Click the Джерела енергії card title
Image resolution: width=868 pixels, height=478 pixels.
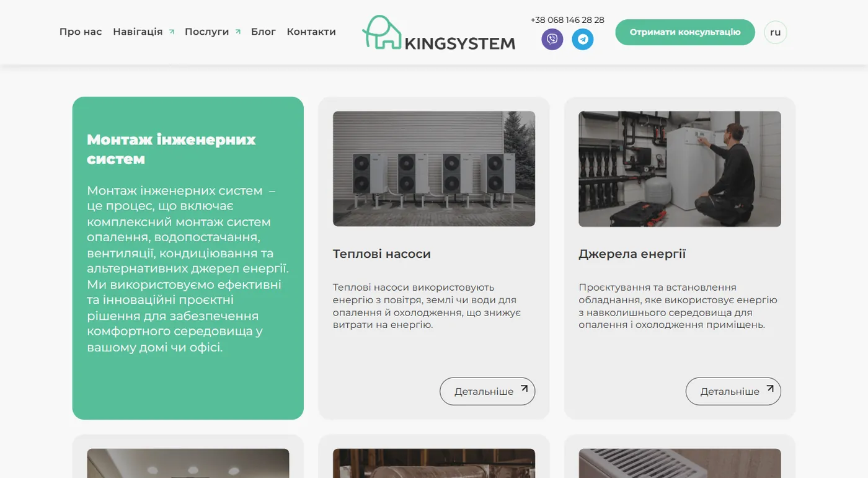(x=632, y=254)
